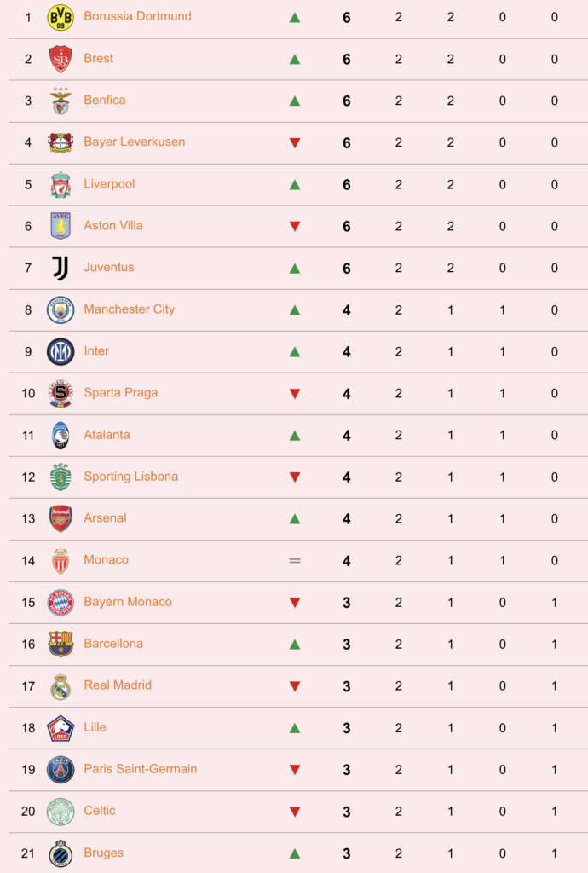Open the Atalanta team link
The width and height of the screenshot is (588, 873).
[x=107, y=435]
